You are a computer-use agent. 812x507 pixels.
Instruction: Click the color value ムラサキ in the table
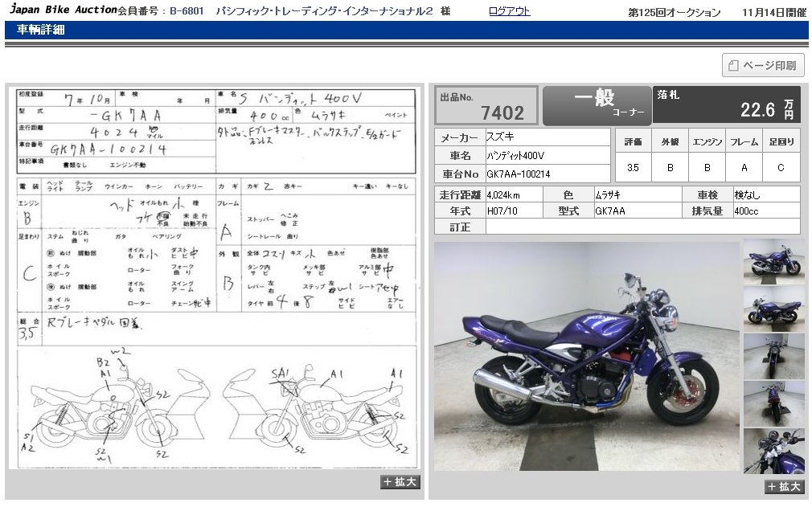[x=608, y=195]
